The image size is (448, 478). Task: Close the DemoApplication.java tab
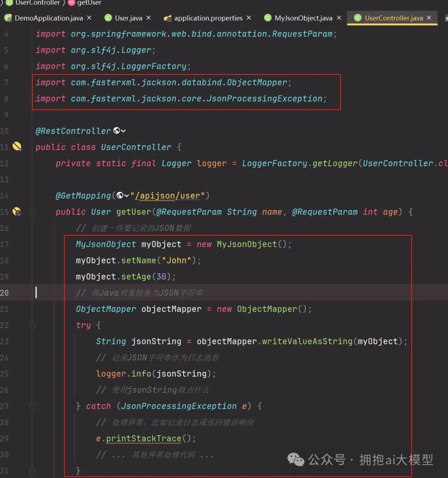[x=89, y=18]
